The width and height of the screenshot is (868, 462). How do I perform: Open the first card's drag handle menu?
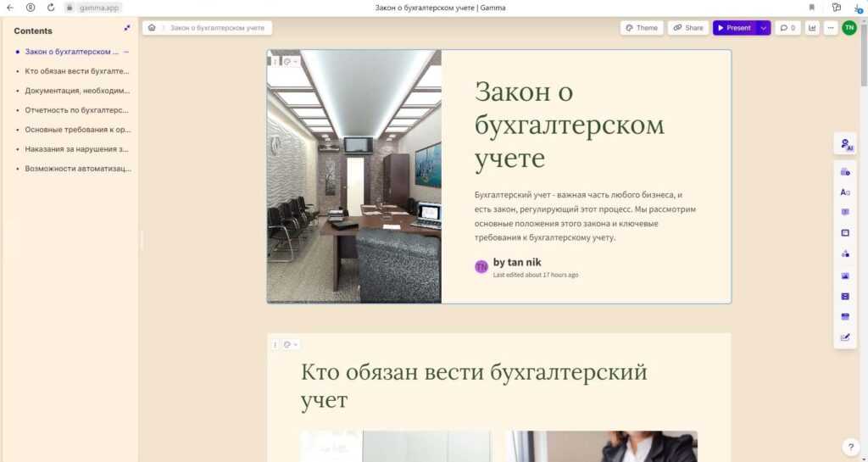(x=275, y=61)
